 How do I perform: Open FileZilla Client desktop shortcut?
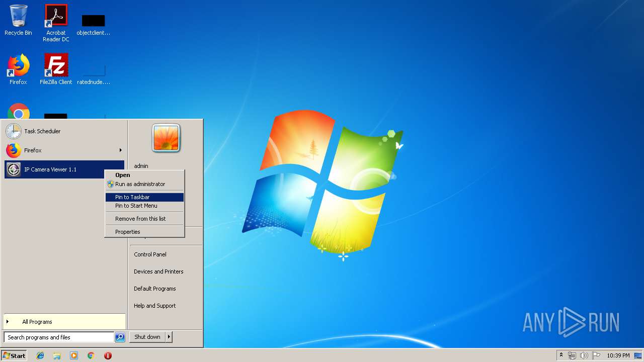point(56,69)
